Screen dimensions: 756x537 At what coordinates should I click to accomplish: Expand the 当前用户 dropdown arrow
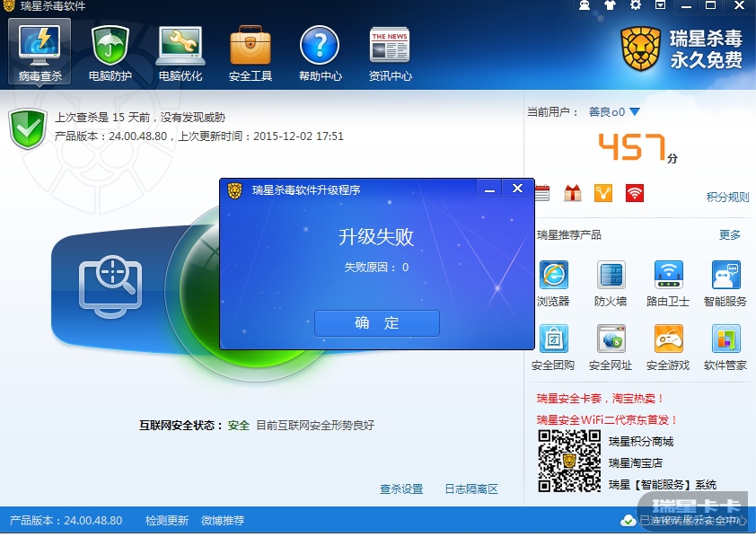[635, 112]
